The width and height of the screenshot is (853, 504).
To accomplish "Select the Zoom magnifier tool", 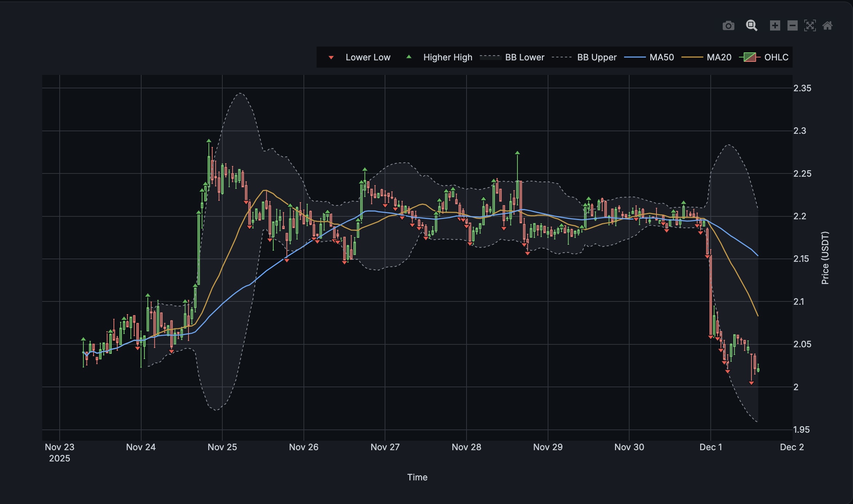I will coord(751,26).
